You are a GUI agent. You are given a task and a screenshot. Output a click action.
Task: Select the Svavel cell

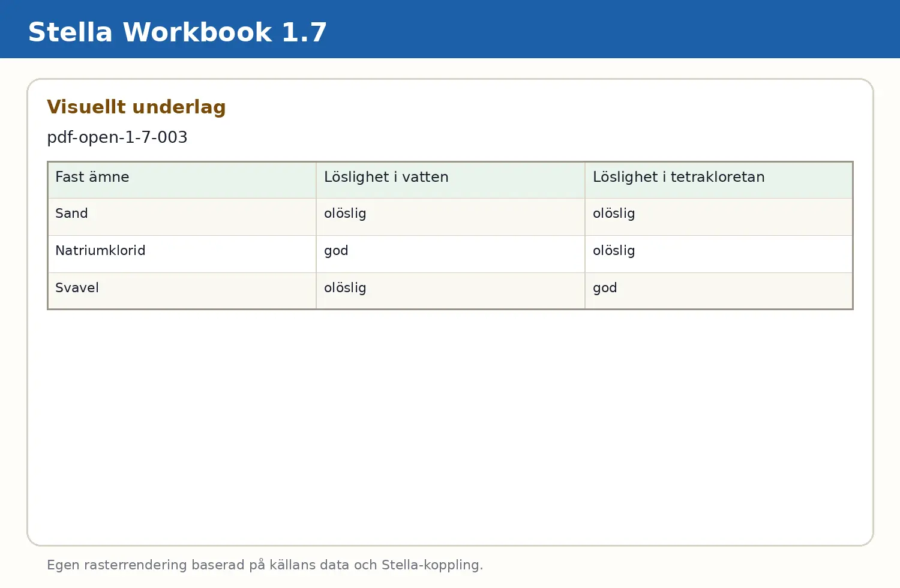pyautogui.click(x=182, y=291)
